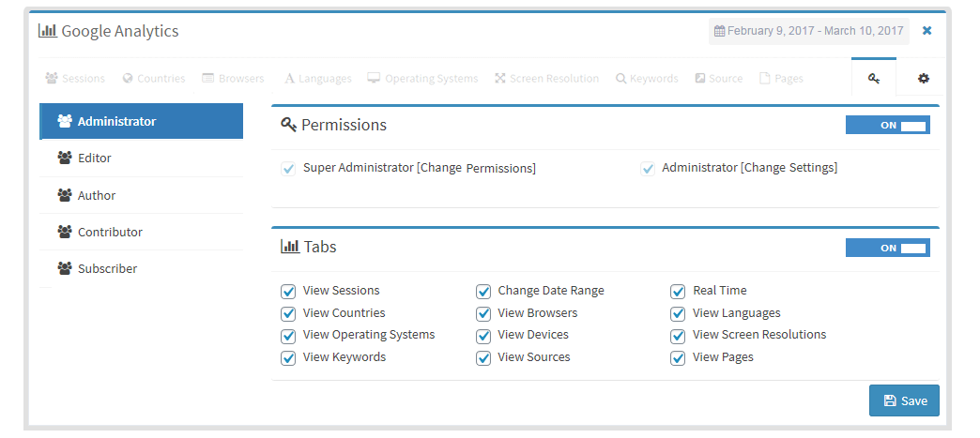
Task: Click the Permissions section heading text
Action: (x=344, y=125)
